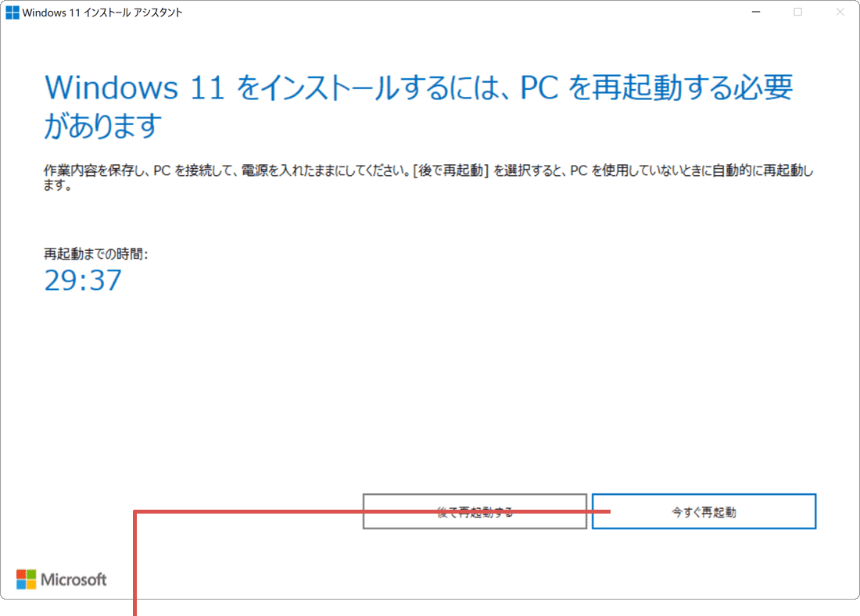860x616 pixels.
Task: Click the disabled maximize button
Action: pos(798,12)
